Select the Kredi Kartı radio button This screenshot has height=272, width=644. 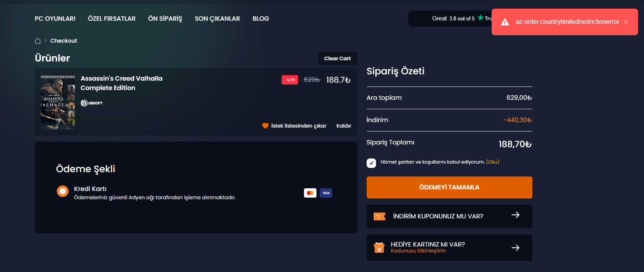point(63,191)
